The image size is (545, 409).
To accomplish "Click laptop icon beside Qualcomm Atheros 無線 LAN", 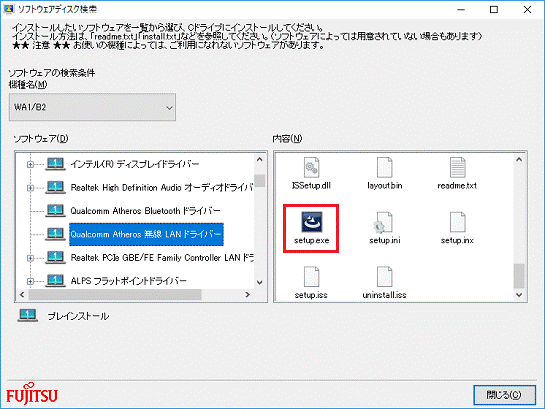I will [x=55, y=234].
